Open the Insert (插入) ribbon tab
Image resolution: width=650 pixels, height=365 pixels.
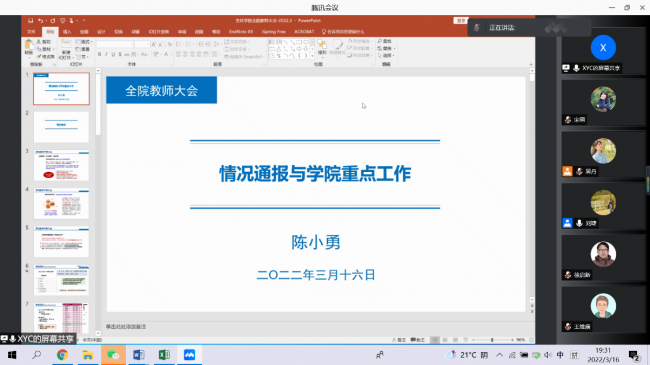(x=67, y=32)
